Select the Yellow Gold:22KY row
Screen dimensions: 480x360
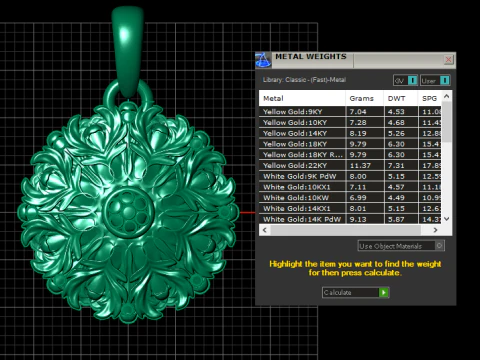click(350, 165)
